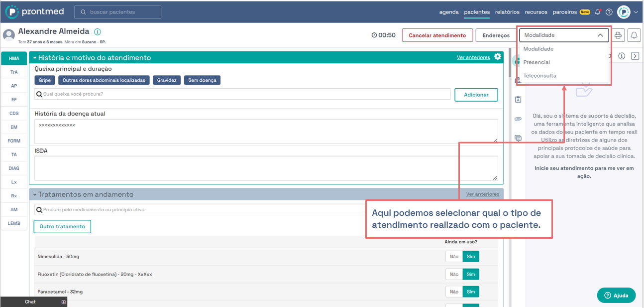Select the AM sidebar tab
The height and width of the screenshot is (308, 644).
pos(14,210)
